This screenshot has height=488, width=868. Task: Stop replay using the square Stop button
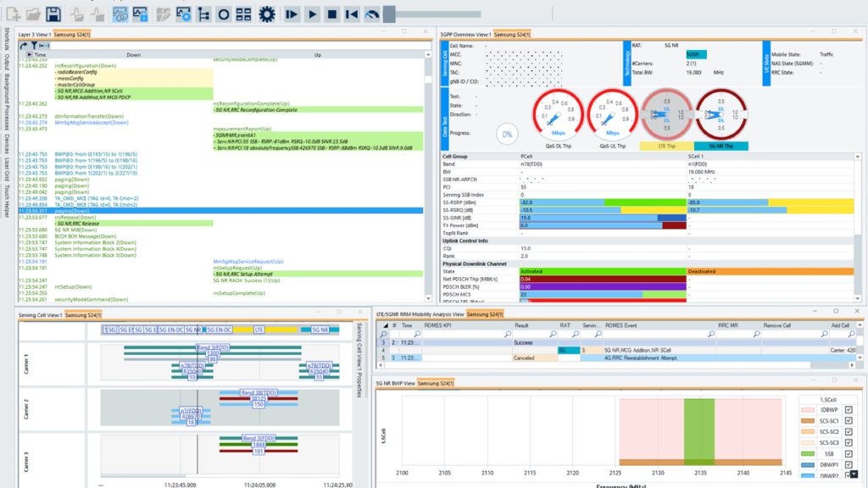click(x=332, y=14)
